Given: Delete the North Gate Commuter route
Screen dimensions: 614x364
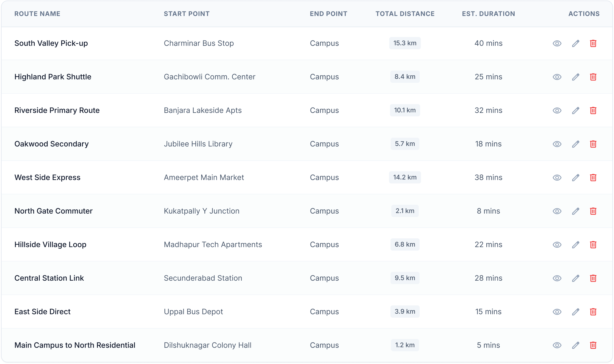Looking at the screenshot, I should tap(593, 211).
